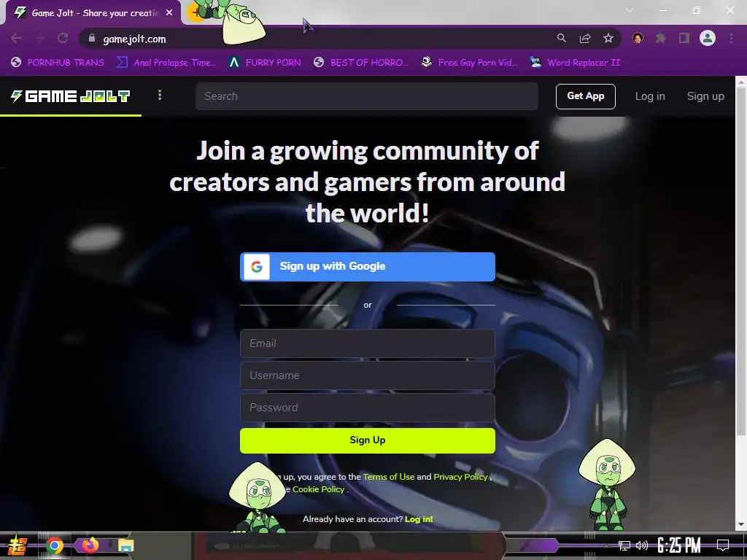The height and width of the screenshot is (560, 747).
Task: Go back with browser back arrow
Action: [x=16, y=38]
